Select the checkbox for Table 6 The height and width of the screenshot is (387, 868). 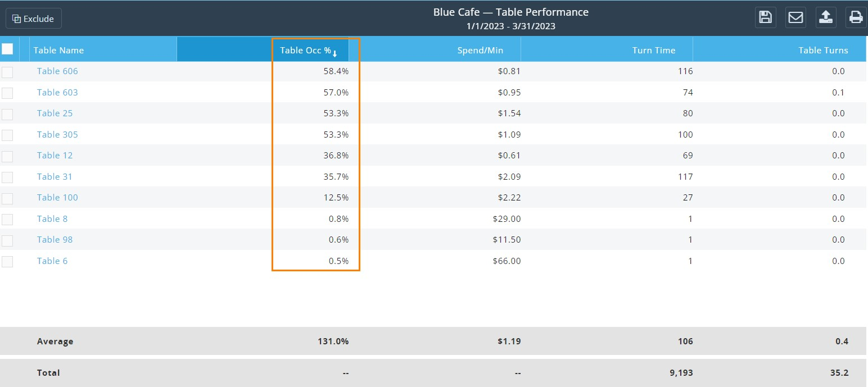pos(7,262)
